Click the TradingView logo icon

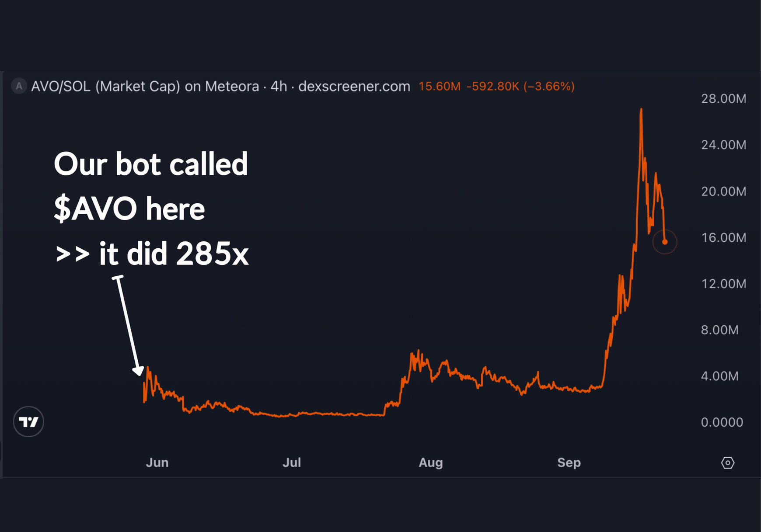pos(28,422)
